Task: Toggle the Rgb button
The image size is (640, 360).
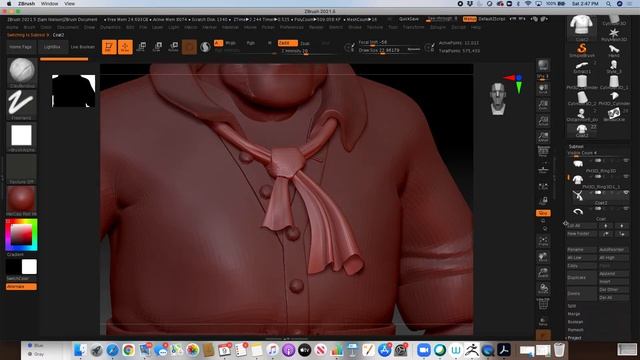Action: click(x=251, y=43)
